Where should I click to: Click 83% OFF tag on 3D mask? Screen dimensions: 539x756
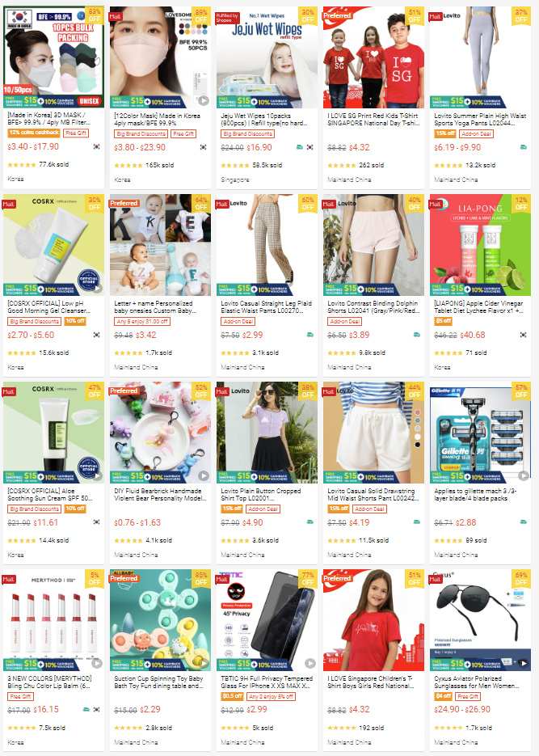point(95,15)
